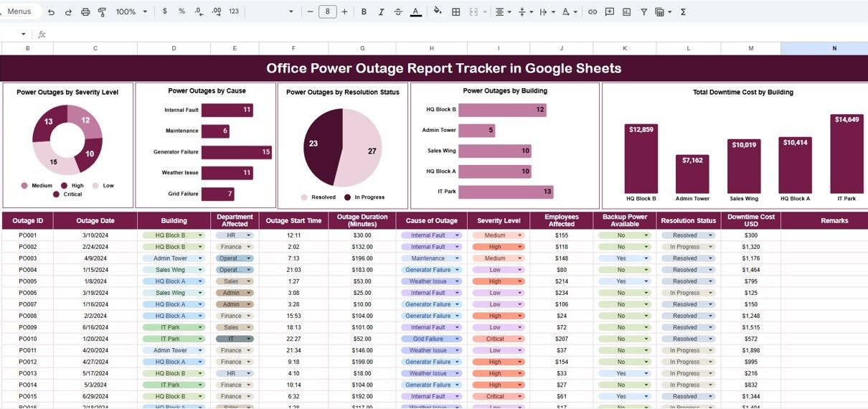Insert chart via toolbar chart icon

626,11
